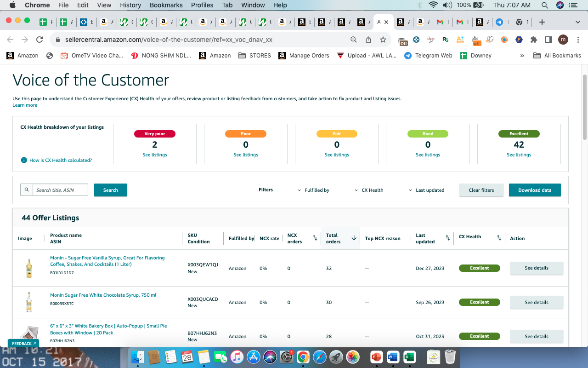The image size is (588, 368).
Task: Open the Edit menu
Action: point(83,5)
